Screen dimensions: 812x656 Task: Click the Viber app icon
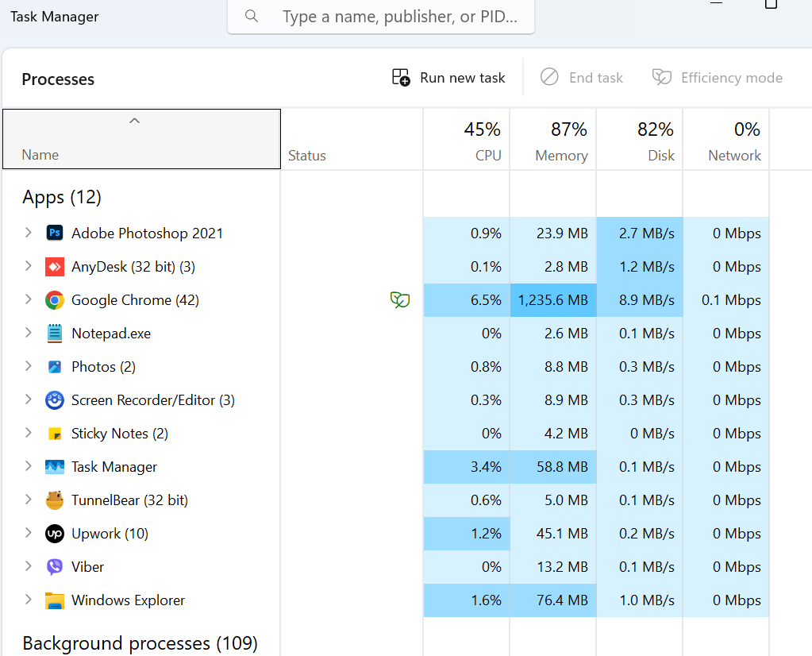click(x=55, y=567)
